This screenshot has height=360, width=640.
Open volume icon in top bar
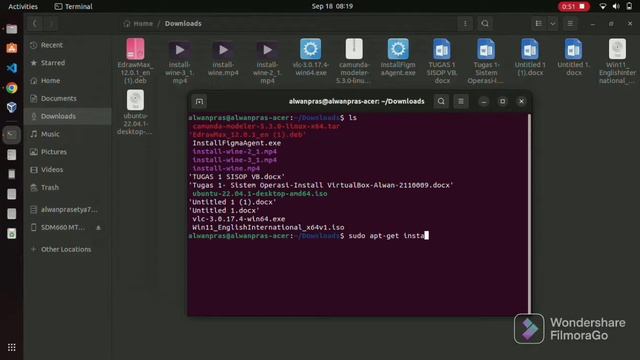[616, 7]
